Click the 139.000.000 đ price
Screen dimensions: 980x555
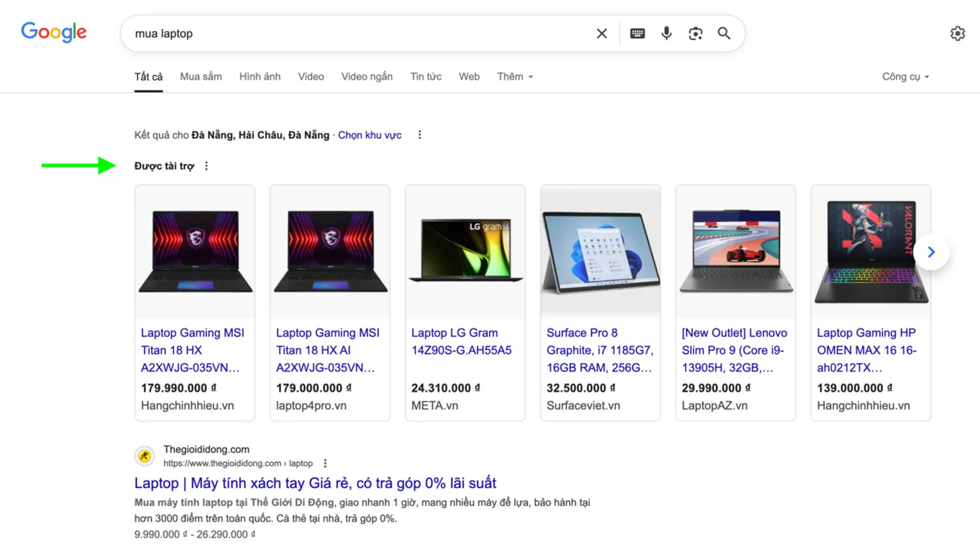click(855, 388)
